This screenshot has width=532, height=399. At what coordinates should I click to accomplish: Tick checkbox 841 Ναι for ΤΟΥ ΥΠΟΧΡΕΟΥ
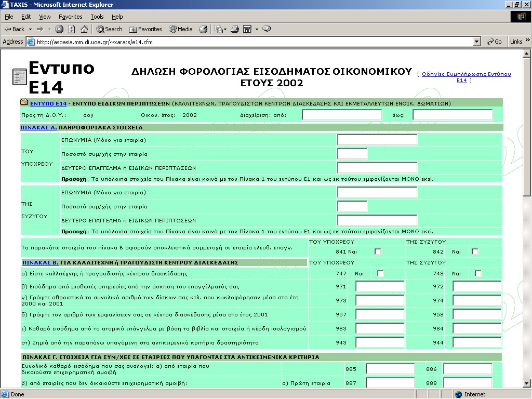[378, 251]
